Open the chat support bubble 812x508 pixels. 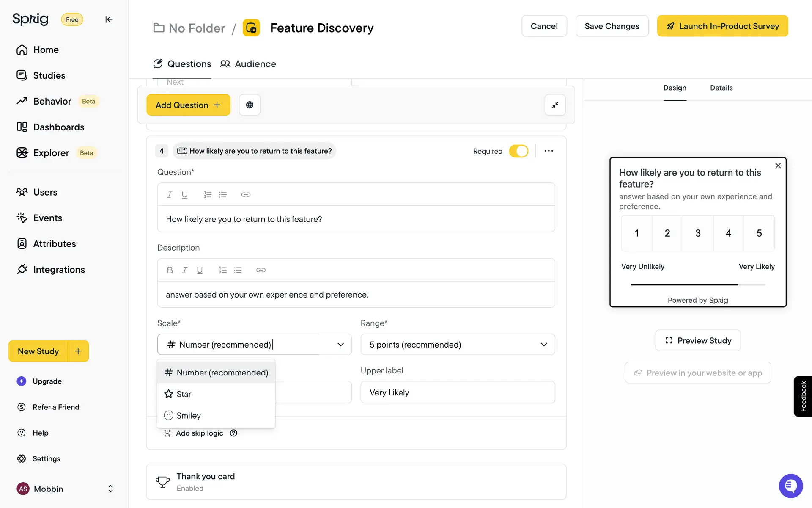click(x=790, y=486)
